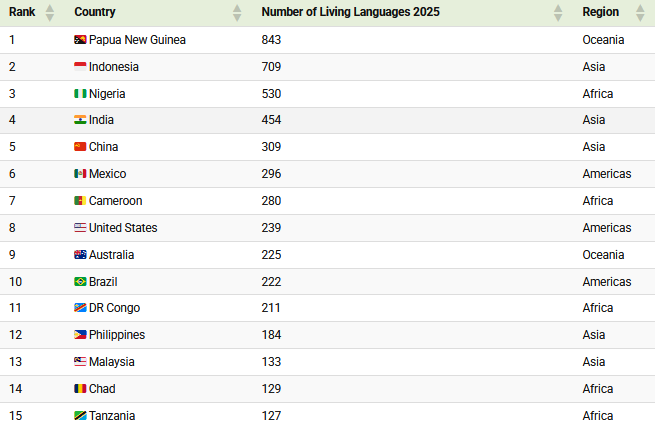Image resolution: width=656 pixels, height=427 pixels.
Task: Click the Tanzania flag icon
Action: click(x=80, y=416)
